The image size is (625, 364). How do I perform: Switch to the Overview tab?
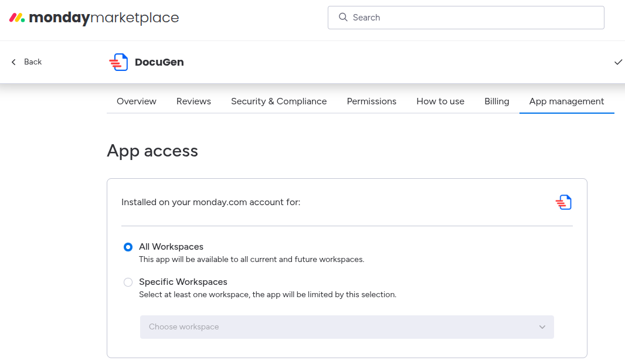[x=137, y=101]
